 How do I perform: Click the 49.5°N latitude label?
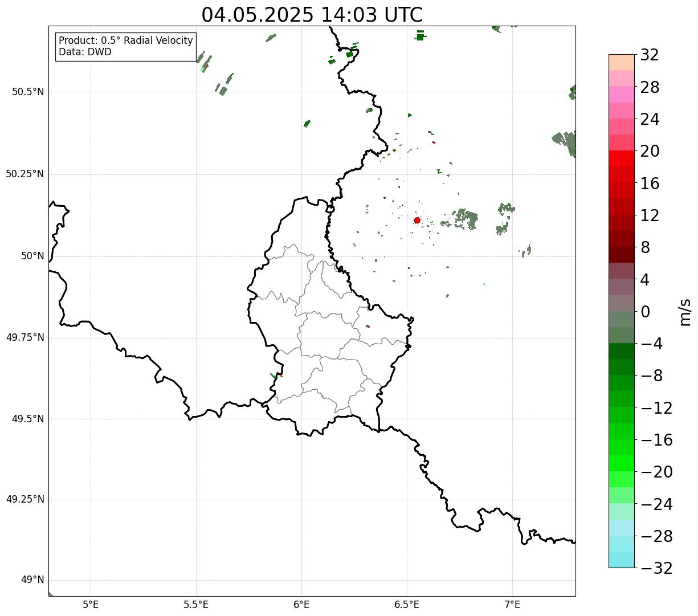[x=28, y=419]
